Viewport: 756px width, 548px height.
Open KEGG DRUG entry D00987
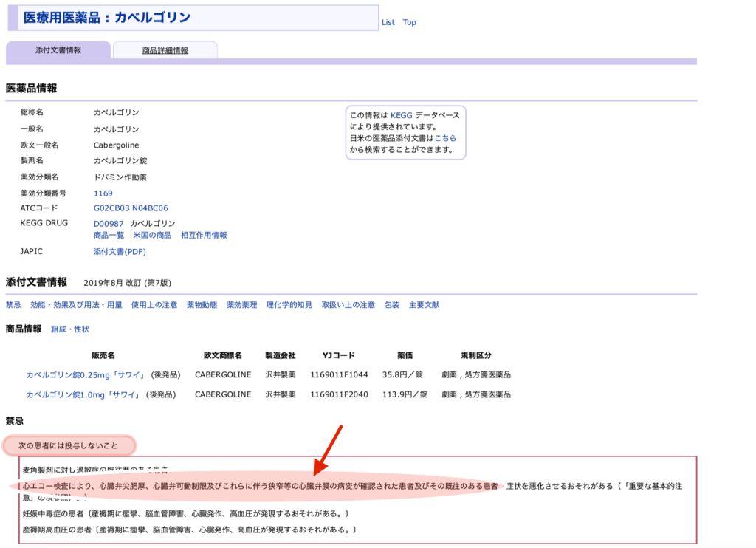109,224
